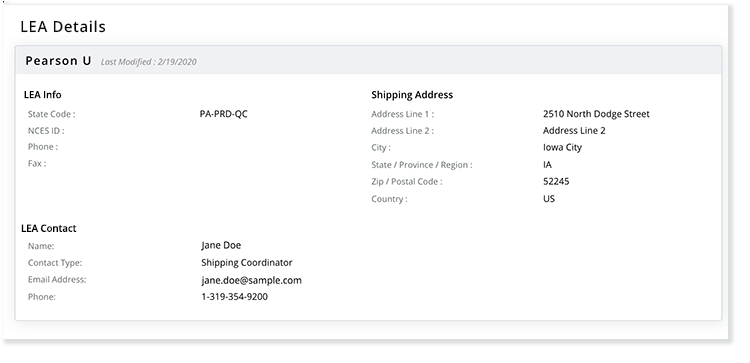Click the 1-319-354-9200 contact phone number

point(234,297)
